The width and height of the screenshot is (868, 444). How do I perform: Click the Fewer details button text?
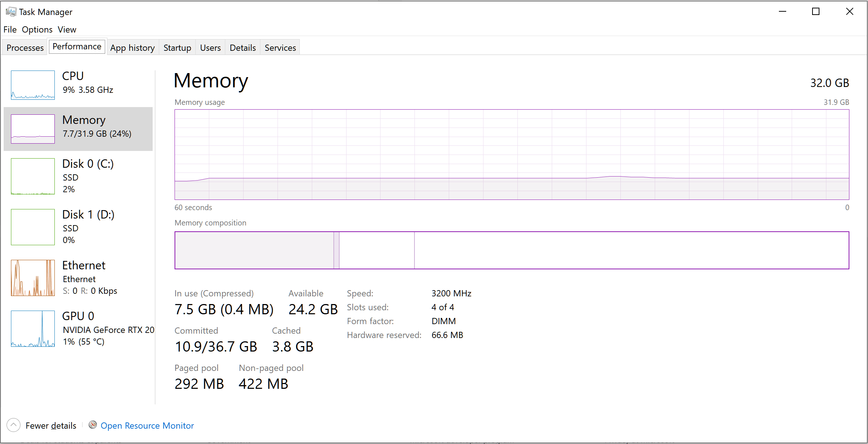pos(51,426)
